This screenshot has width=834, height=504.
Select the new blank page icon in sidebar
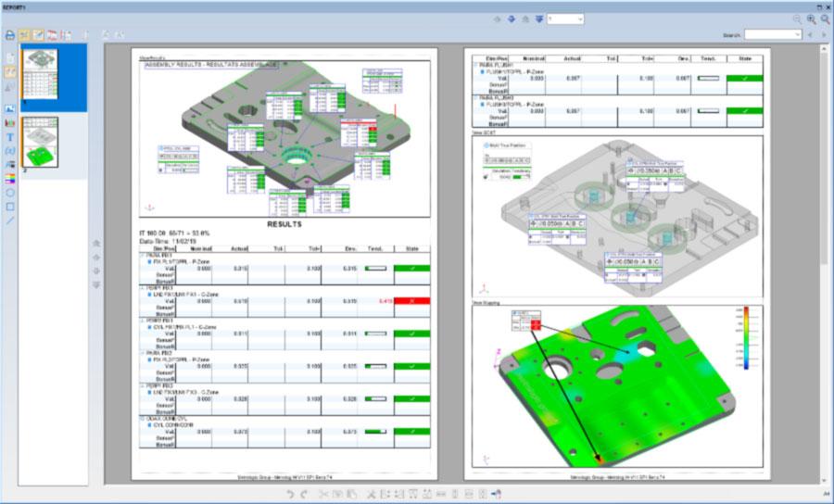pos(9,58)
